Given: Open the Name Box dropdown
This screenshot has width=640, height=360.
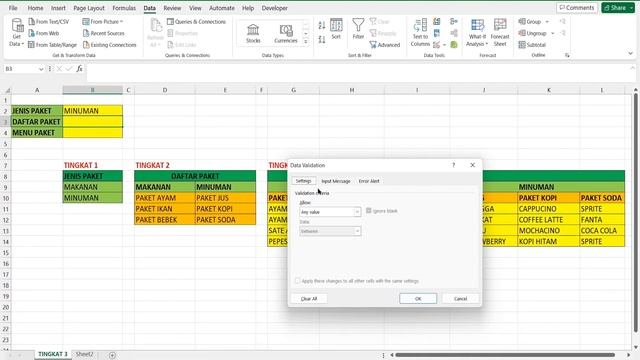Looking at the screenshot, I should [x=41, y=69].
